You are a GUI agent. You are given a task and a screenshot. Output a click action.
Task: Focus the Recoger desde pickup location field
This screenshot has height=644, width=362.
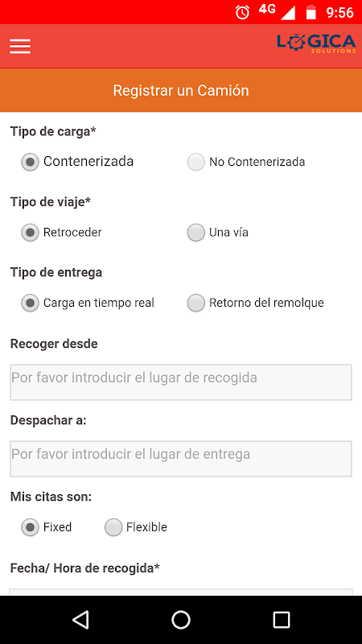click(181, 382)
